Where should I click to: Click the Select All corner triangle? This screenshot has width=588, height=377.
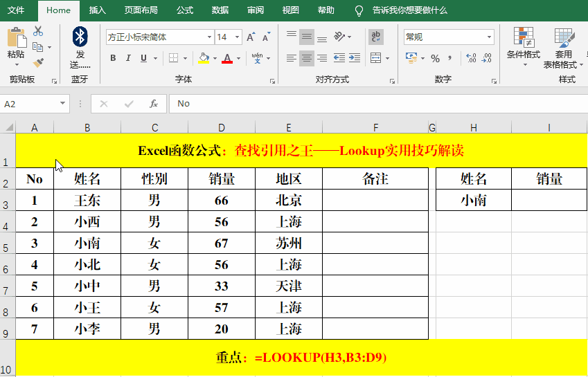coord(9,128)
